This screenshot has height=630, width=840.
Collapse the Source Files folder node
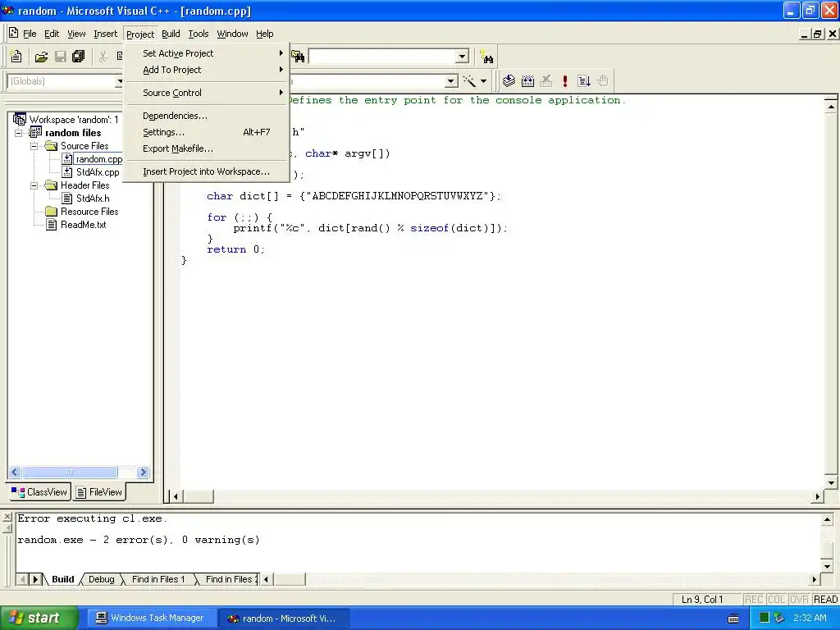pyautogui.click(x=34, y=146)
